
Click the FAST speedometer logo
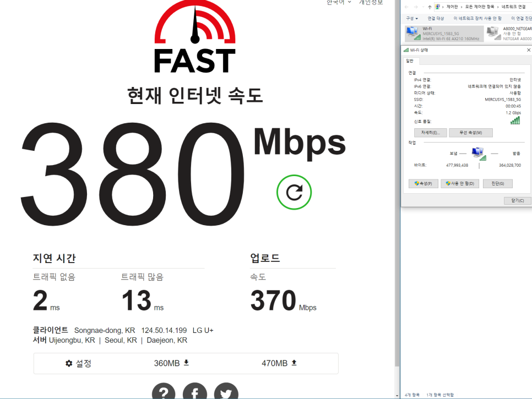(194, 37)
